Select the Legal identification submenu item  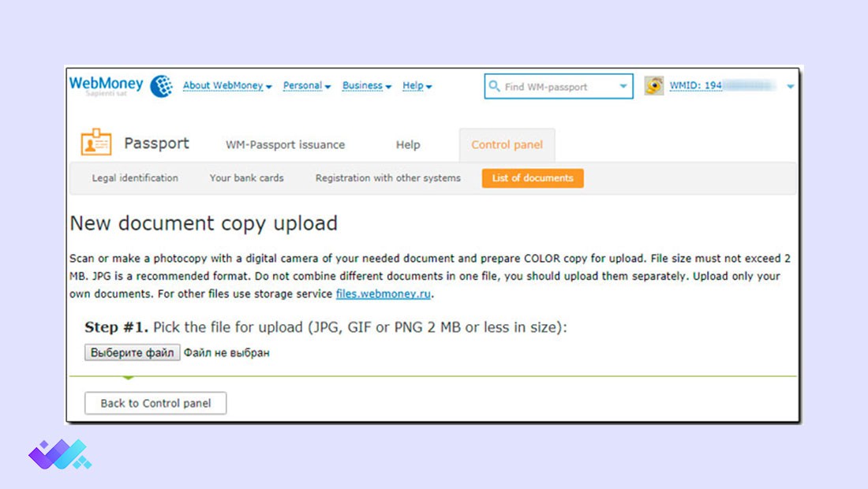135,178
